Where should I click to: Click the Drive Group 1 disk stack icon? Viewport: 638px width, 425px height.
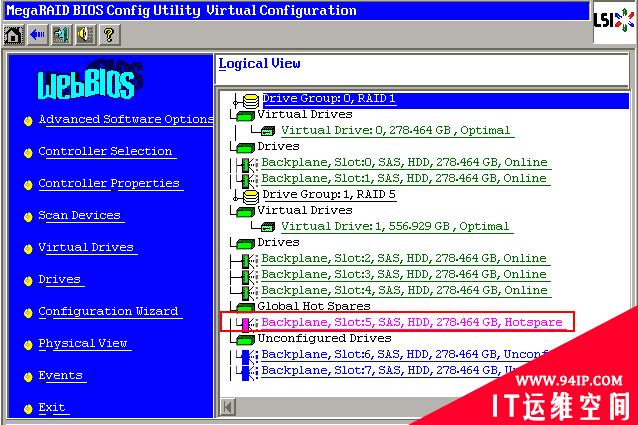click(251, 196)
